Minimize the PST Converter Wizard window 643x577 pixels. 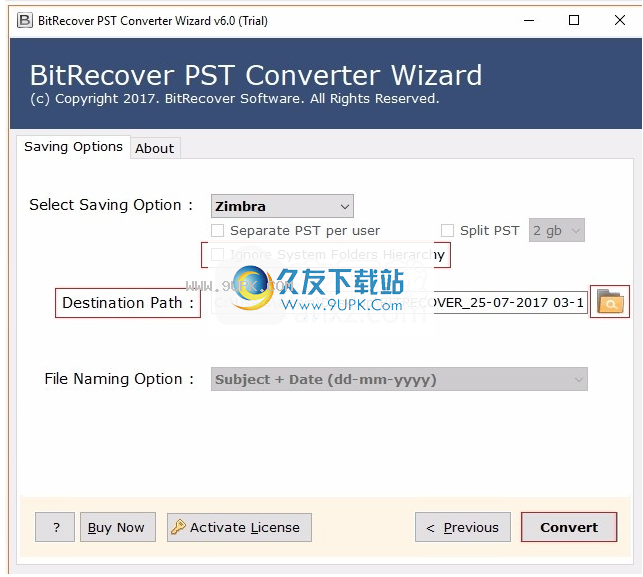[x=529, y=20]
